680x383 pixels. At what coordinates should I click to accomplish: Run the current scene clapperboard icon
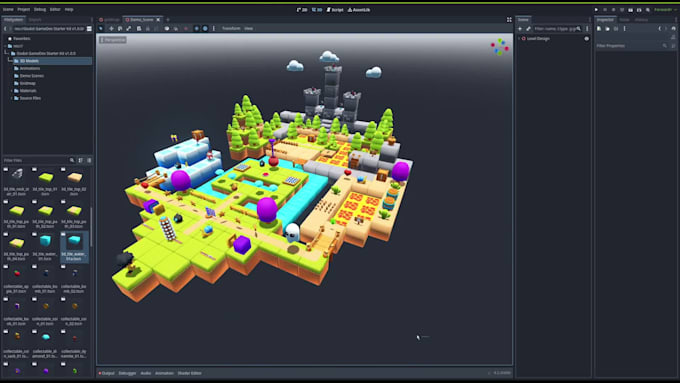click(631, 10)
